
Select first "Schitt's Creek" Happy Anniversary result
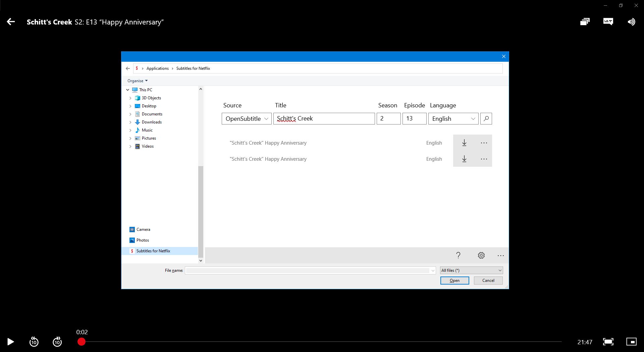click(268, 143)
